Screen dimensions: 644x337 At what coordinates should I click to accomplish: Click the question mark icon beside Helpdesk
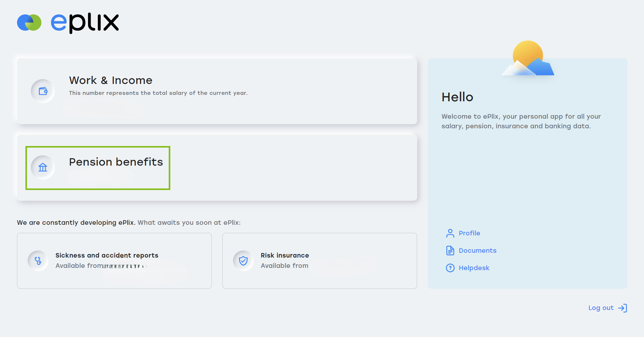[450, 268]
